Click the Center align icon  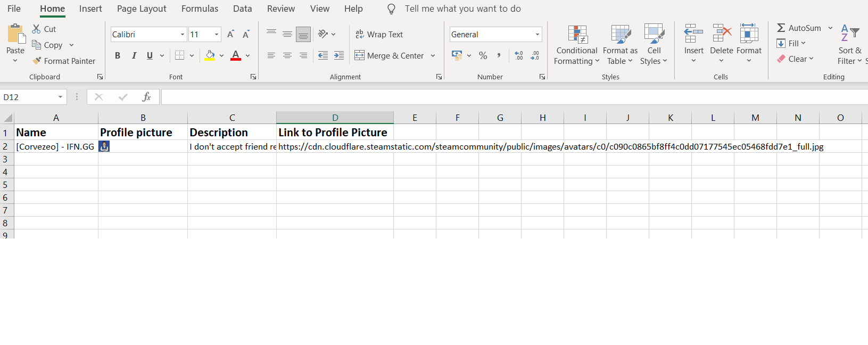coord(287,55)
